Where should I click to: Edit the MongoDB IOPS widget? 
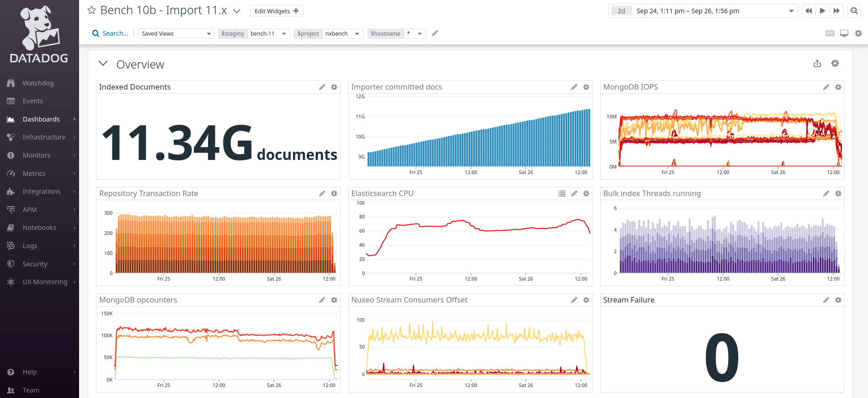(826, 87)
